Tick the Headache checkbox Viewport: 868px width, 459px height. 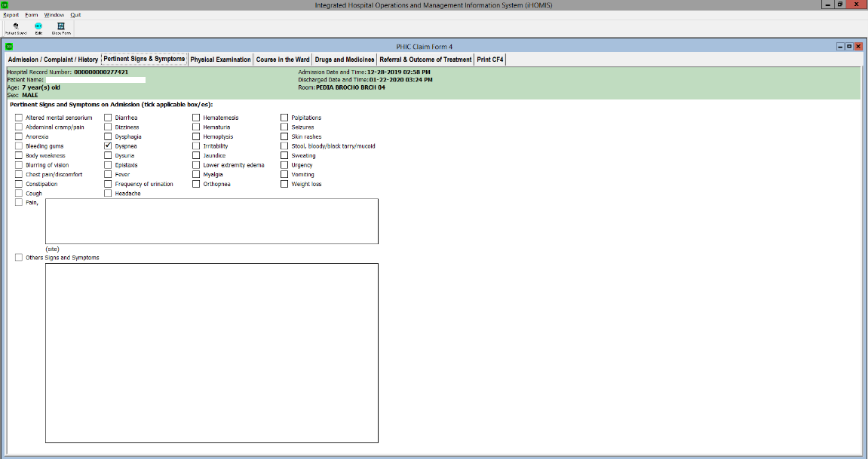108,194
